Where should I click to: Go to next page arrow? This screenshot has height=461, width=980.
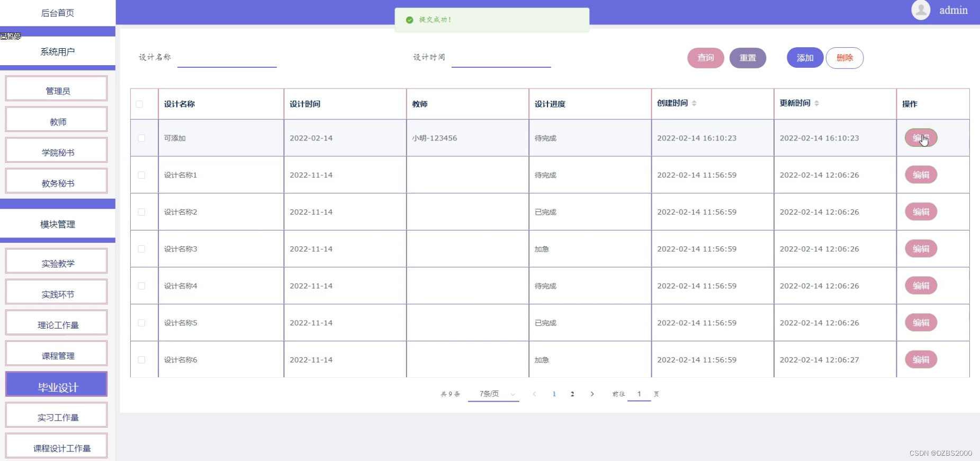pyautogui.click(x=592, y=394)
